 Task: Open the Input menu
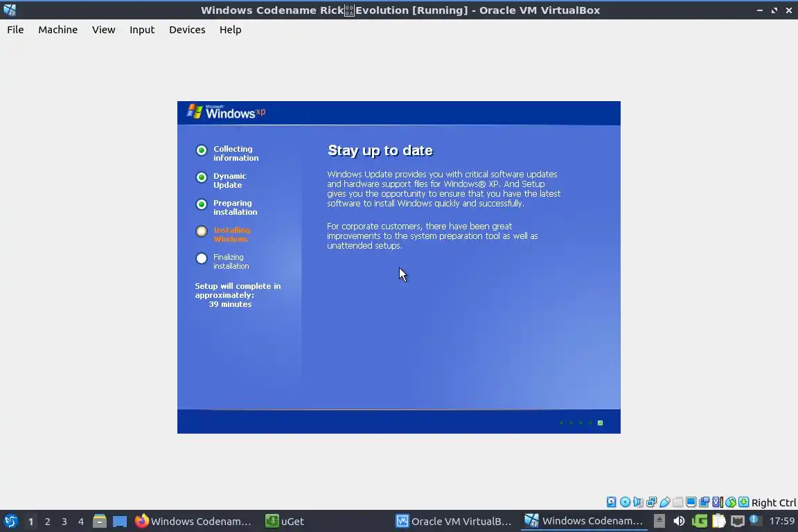click(x=141, y=30)
